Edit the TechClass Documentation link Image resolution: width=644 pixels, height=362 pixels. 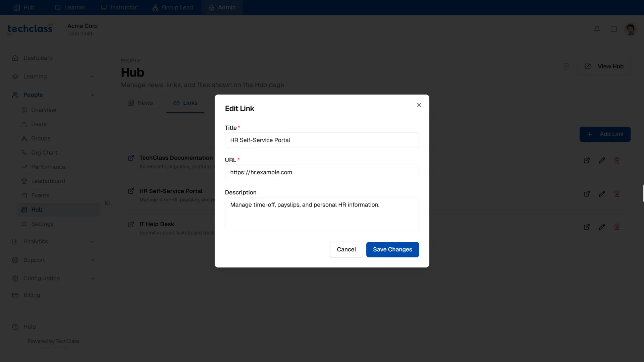click(x=602, y=161)
